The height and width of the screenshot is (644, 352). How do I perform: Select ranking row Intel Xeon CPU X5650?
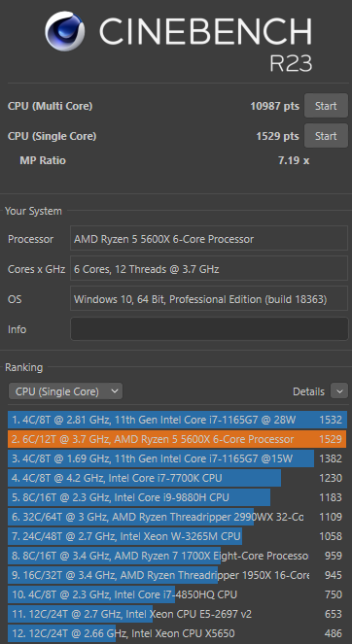click(177, 633)
